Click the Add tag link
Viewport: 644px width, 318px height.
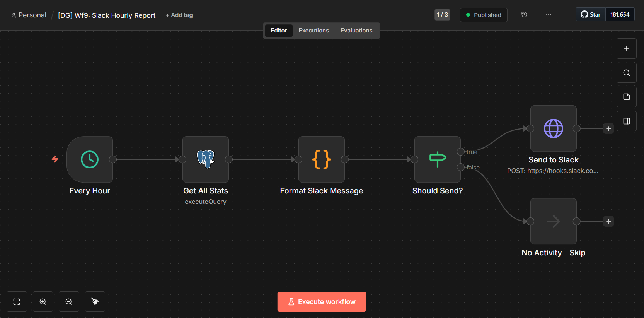pos(179,15)
